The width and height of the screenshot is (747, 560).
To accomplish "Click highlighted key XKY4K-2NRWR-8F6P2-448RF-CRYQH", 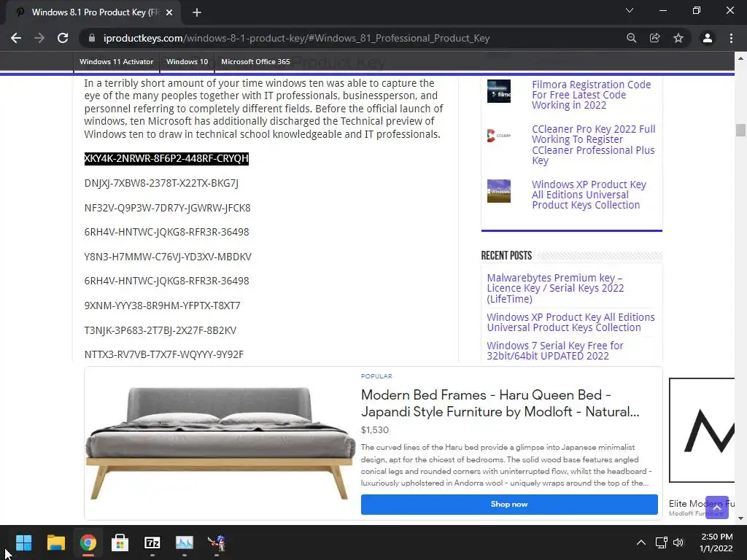I will (x=166, y=158).
